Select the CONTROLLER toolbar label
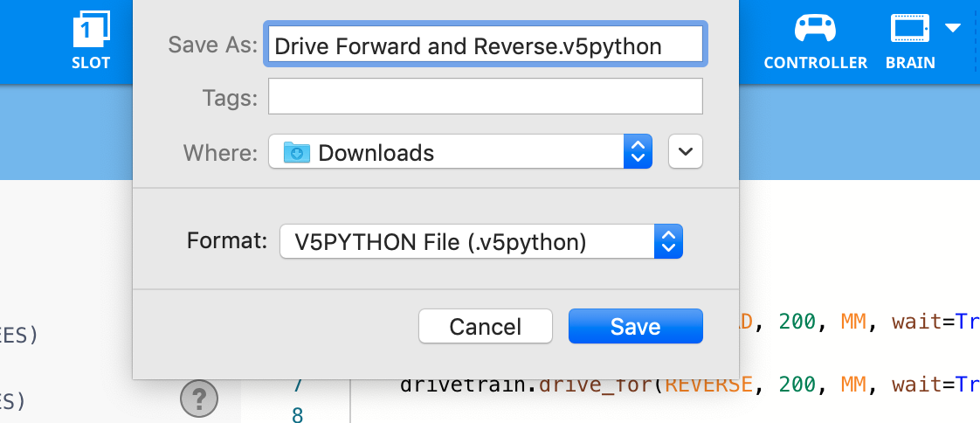Image resolution: width=980 pixels, height=423 pixels. [x=815, y=63]
